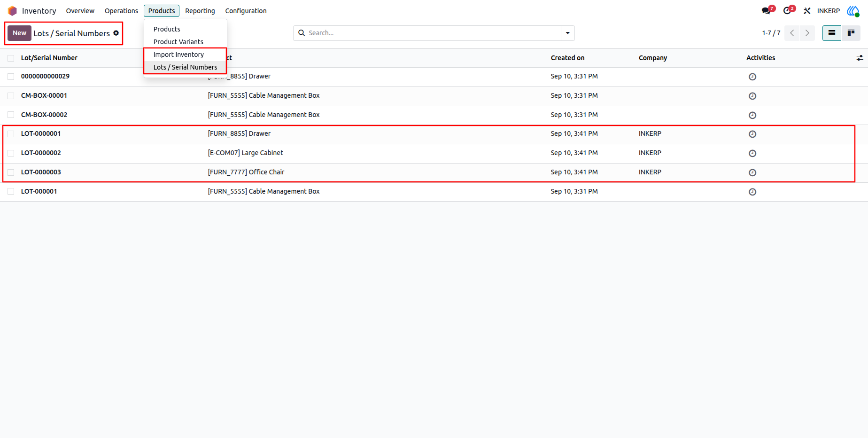Open the INKERP company switcher
The image size is (868, 438).
point(829,11)
